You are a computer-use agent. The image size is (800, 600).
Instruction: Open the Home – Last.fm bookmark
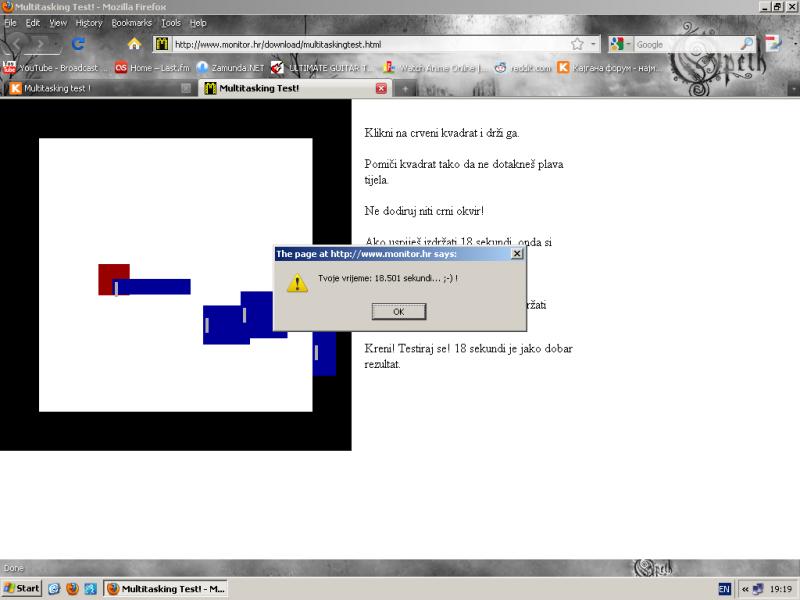click(x=151, y=68)
